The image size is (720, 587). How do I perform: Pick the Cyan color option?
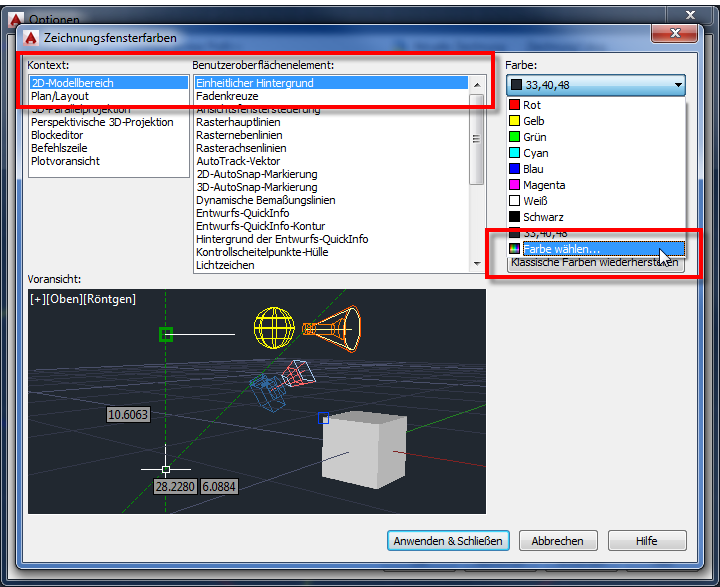click(x=535, y=153)
